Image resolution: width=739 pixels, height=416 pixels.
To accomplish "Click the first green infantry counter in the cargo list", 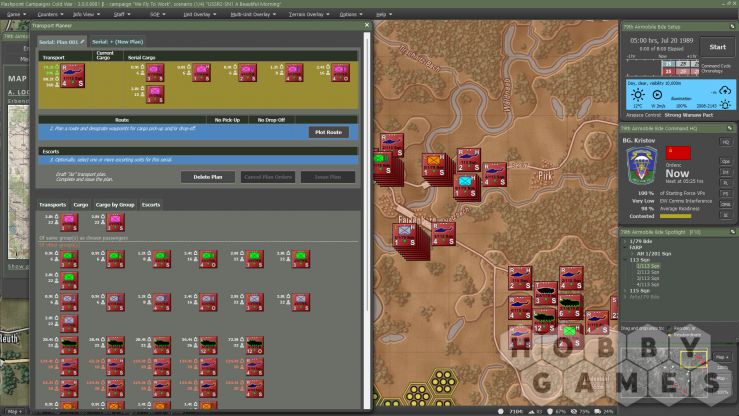I will point(69,259).
